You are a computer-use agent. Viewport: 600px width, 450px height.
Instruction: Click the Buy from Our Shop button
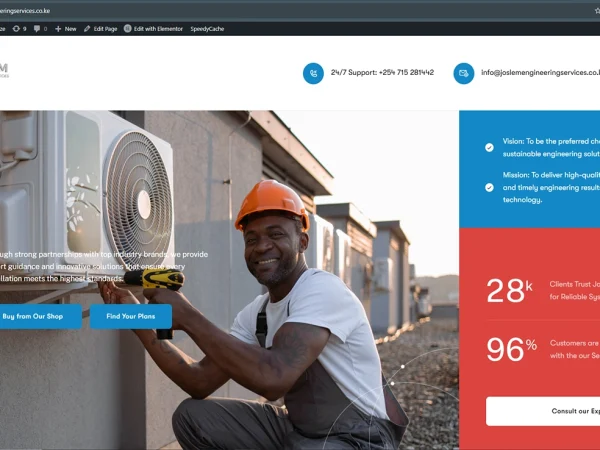pyautogui.click(x=39, y=316)
